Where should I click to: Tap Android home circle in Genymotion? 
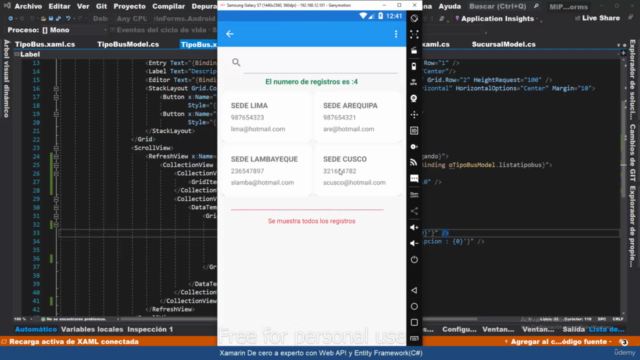click(x=414, y=306)
